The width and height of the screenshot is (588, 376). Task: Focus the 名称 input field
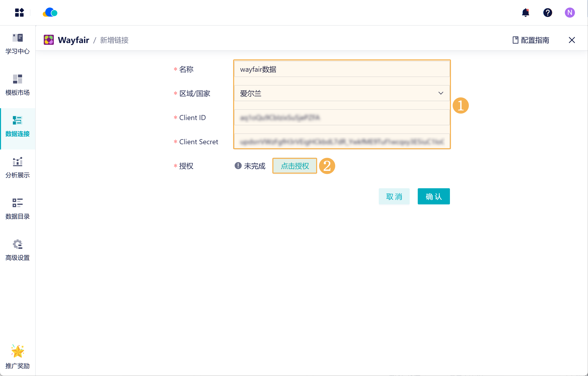tap(342, 69)
